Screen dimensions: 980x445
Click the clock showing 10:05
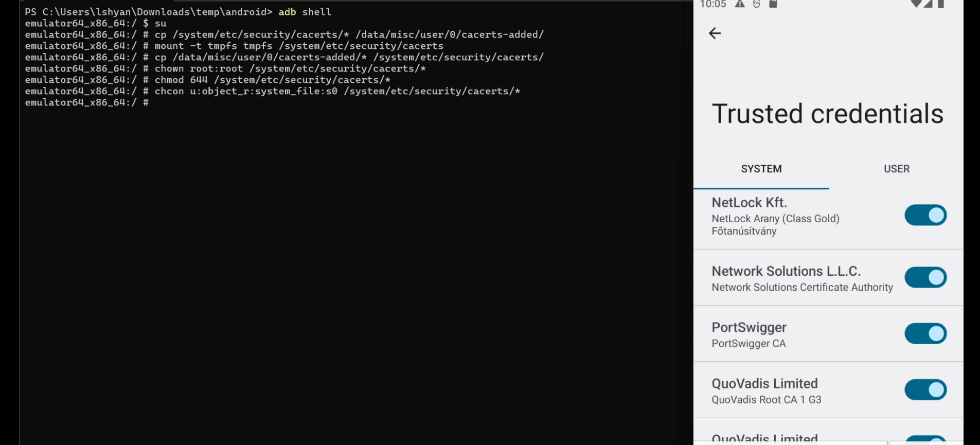[713, 5]
